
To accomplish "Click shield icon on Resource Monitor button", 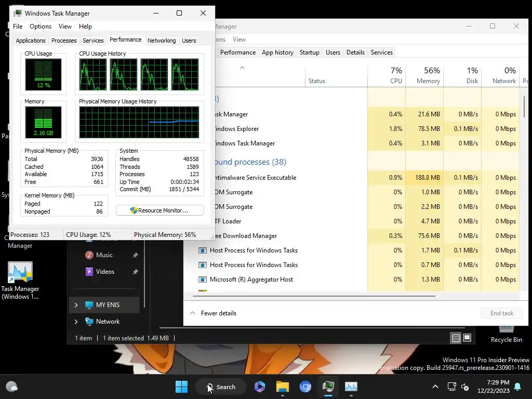I will click(x=134, y=210).
